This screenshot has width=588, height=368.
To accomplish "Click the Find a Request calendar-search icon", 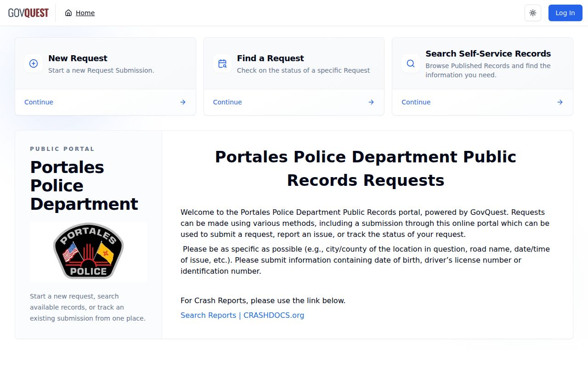I will pyautogui.click(x=222, y=63).
